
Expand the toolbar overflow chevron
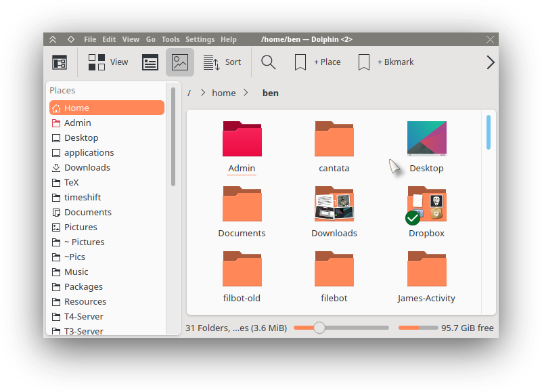click(x=491, y=62)
